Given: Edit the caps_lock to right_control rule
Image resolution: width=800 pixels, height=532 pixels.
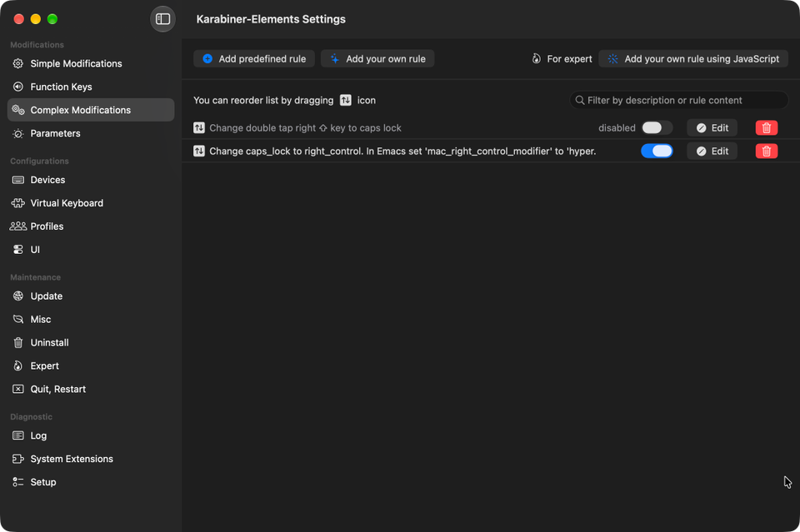Looking at the screenshot, I should pyautogui.click(x=712, y=152).
